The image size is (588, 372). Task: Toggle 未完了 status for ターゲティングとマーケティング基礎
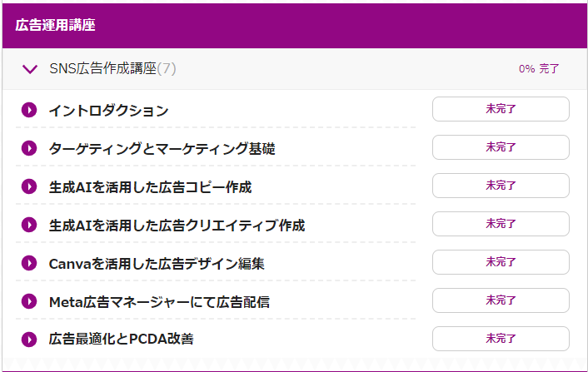tap(501, 147)
